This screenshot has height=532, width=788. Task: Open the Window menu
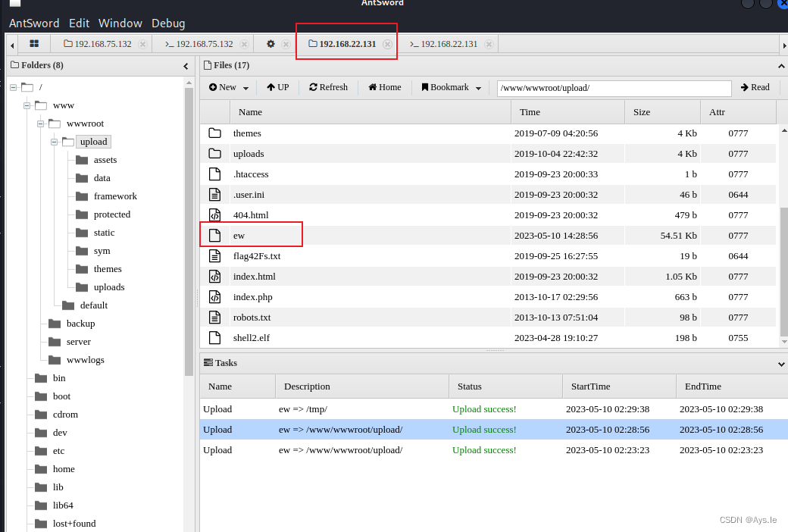pyautogui.click(x=120, y=23)
